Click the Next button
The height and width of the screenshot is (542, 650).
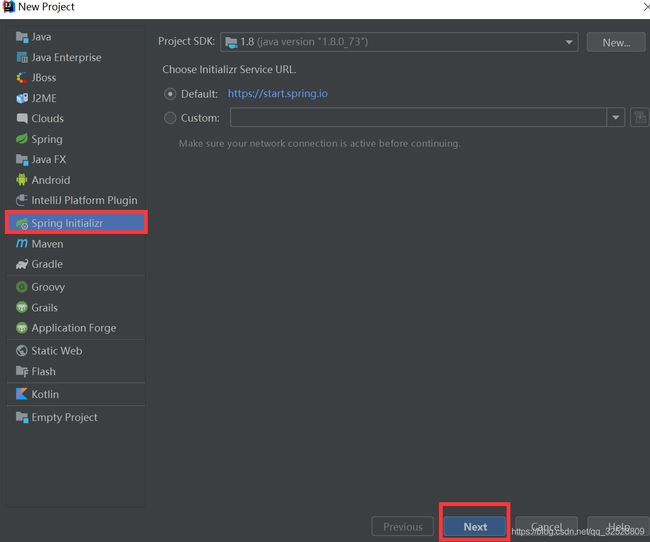click(x=475, y=527)
